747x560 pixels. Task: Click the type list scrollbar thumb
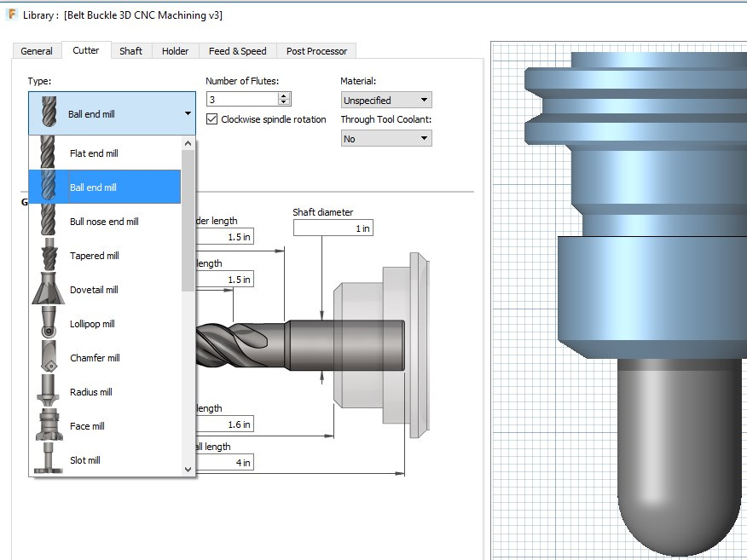pyautogui.click(x=188, y=221)
